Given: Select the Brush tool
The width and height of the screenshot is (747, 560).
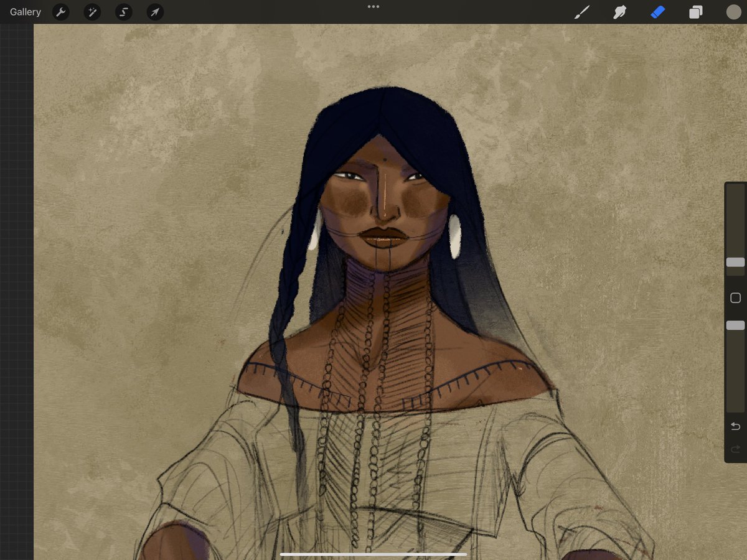Looking at the screenshot, I should 581,12.
